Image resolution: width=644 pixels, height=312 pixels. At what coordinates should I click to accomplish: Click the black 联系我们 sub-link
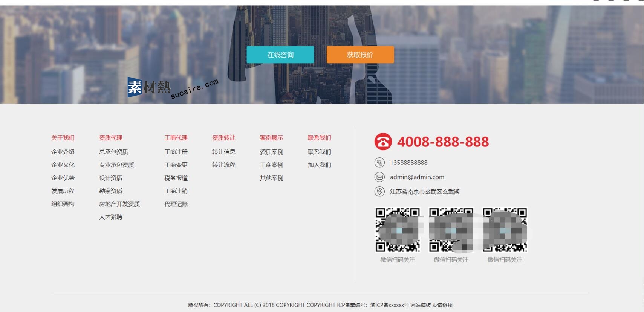click(320, 152)
